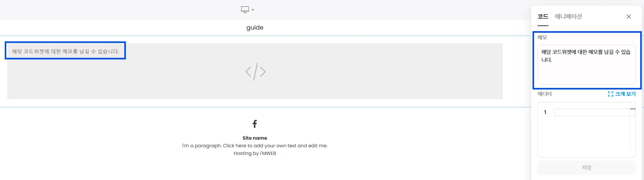Click the desktop device preview icon
The height and width of the screenshot is (180, 644).
click(245, 10)
